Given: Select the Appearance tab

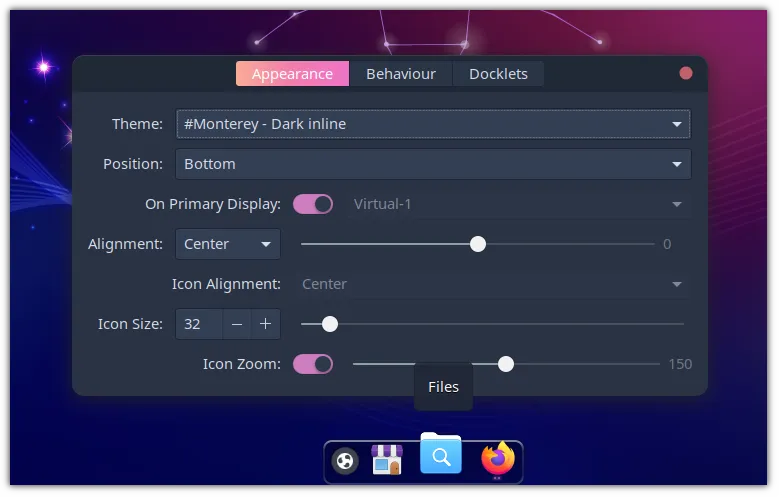Looking at the screenshot, I should point(292,74).
